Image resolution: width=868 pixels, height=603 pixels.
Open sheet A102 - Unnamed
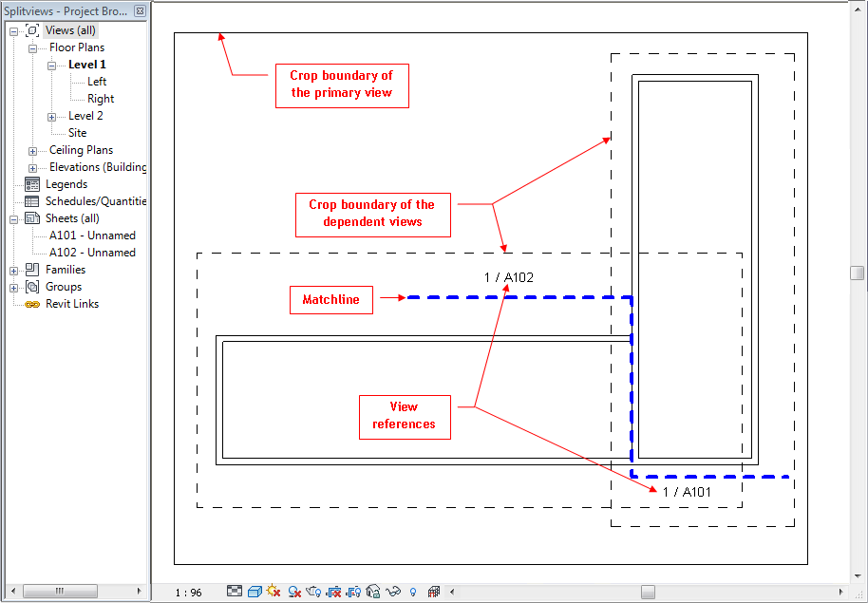coord(92,253)
